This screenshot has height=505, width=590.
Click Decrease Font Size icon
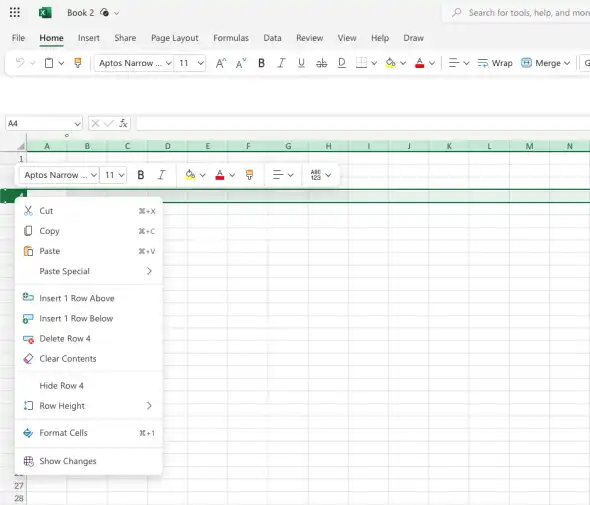[x=241, y=63]
